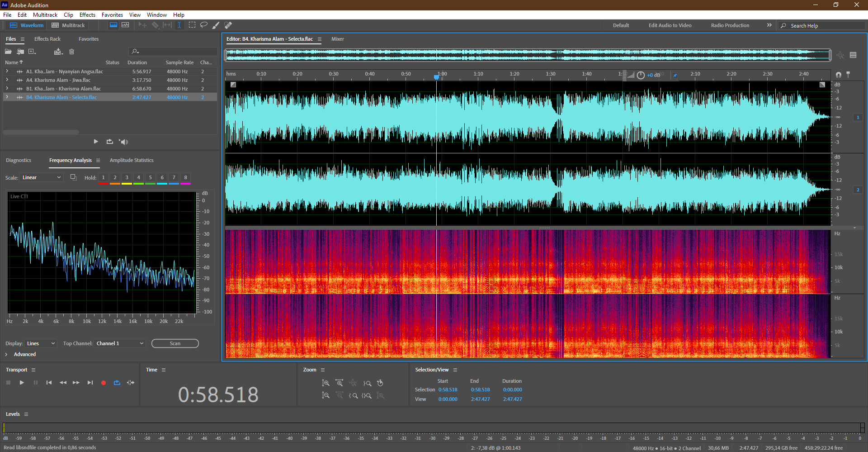The height and width of the screenshot is (452, 868).
Task: Start playback with the Play button
Action: [22, 383]
